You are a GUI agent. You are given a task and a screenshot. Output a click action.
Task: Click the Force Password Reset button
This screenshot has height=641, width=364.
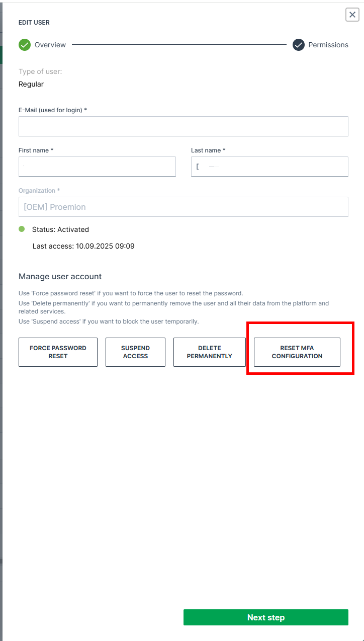pos(58,352)
